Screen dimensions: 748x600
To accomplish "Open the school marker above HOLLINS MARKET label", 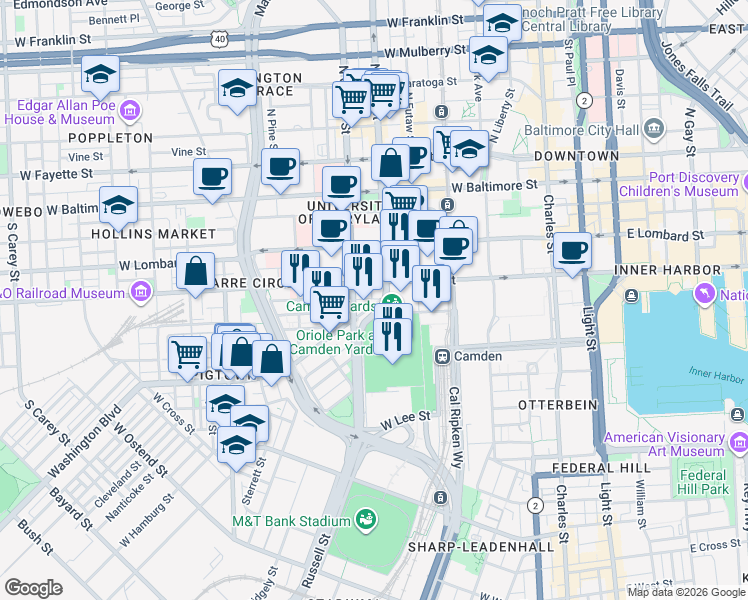I will click(118, 206).
